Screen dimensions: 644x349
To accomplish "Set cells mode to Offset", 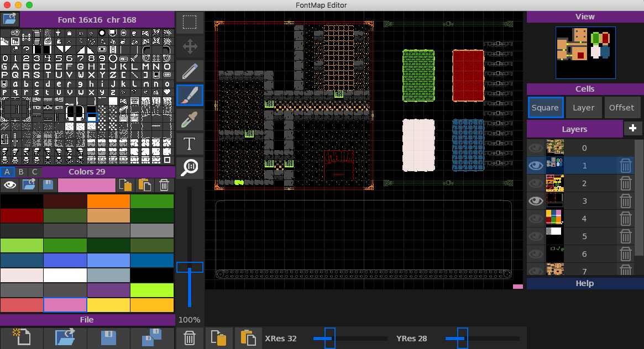I will pyautogui.click(x=621, y=108).
